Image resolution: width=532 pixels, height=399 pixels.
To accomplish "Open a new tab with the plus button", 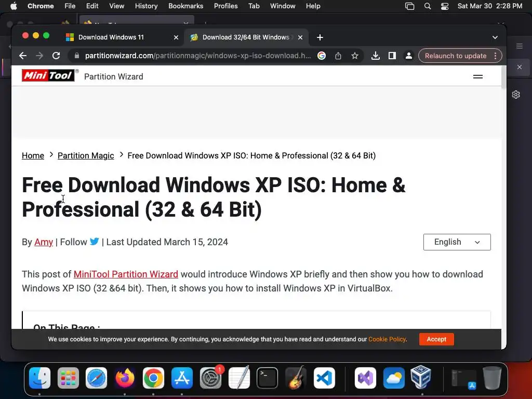I will pyautogui.click(x=320, y=37).
